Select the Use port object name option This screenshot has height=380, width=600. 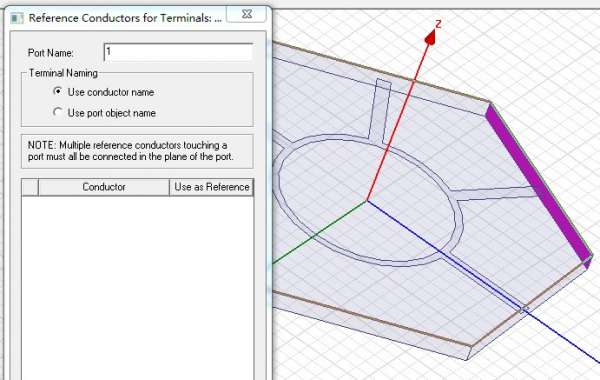pyautogui.click(x=104, y=113)
